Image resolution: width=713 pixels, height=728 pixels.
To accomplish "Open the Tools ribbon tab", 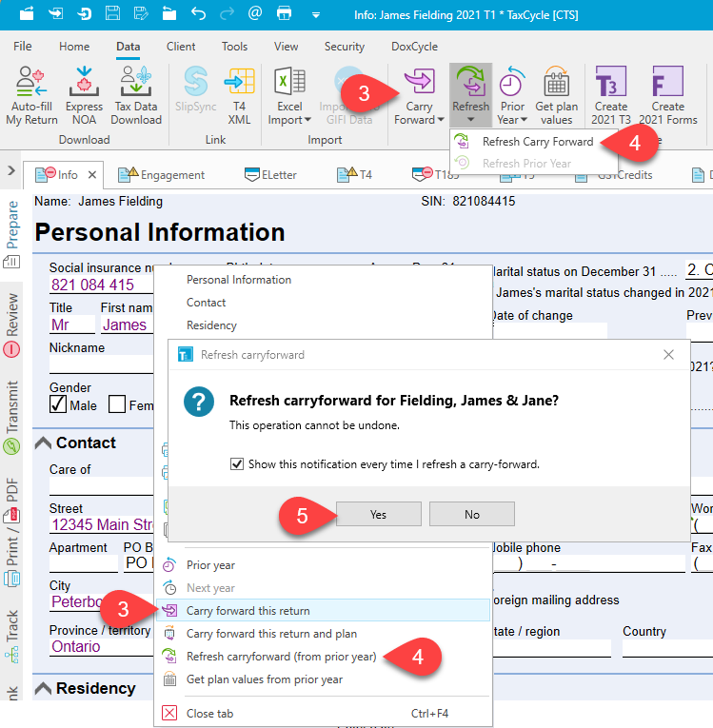I will [x=234, y=47].
